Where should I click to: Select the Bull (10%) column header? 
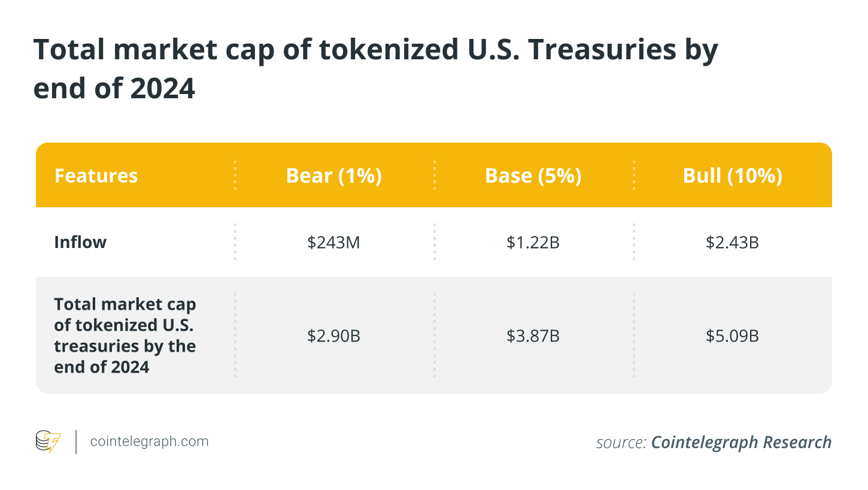click(732, 176)
